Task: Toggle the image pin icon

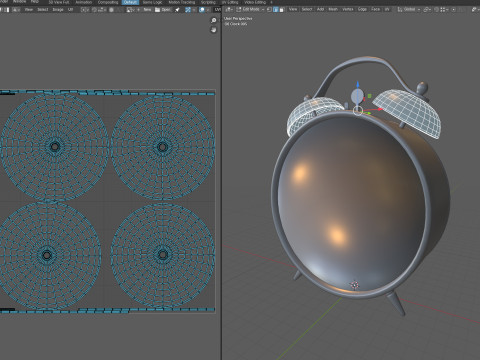Action: coord(177,10)
